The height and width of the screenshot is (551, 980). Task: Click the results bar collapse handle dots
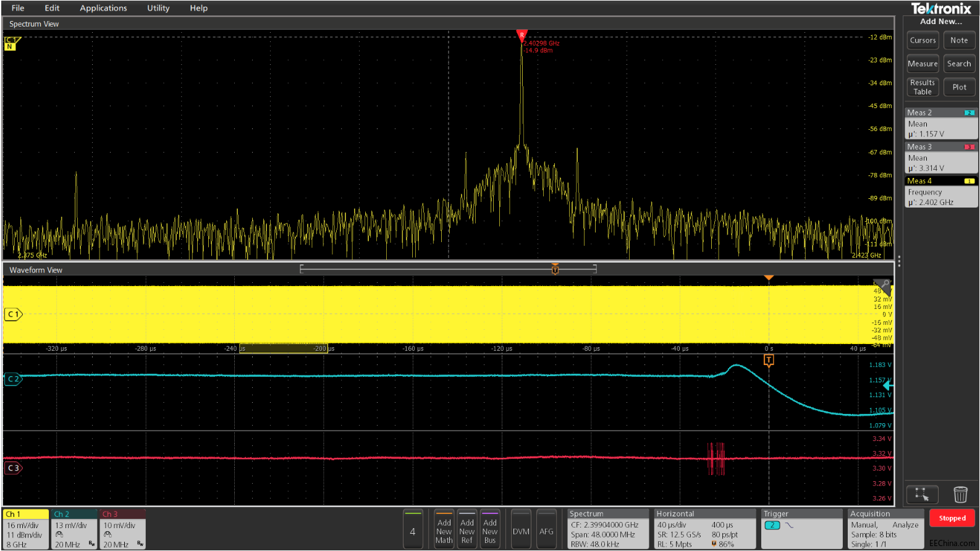[899, 261]
